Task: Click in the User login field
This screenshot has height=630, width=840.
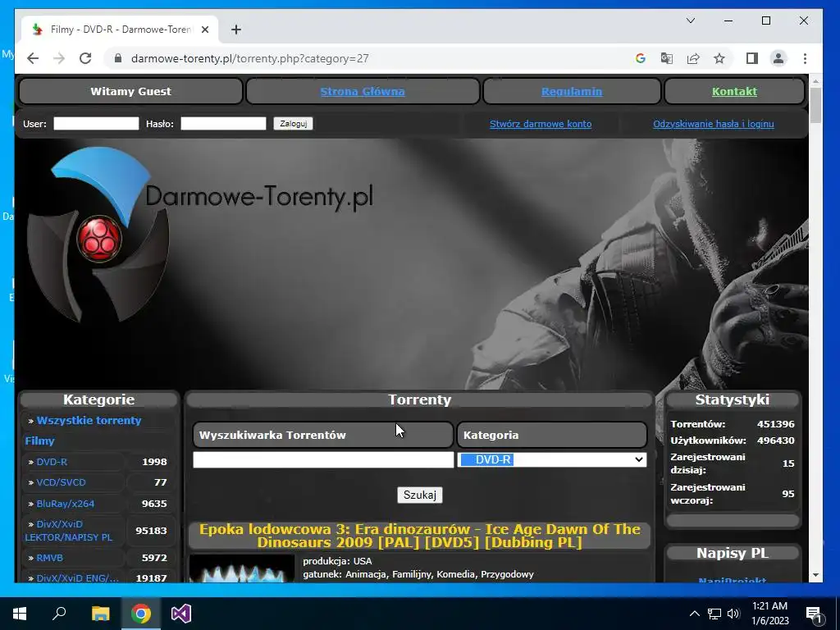Action: [97, 124]
